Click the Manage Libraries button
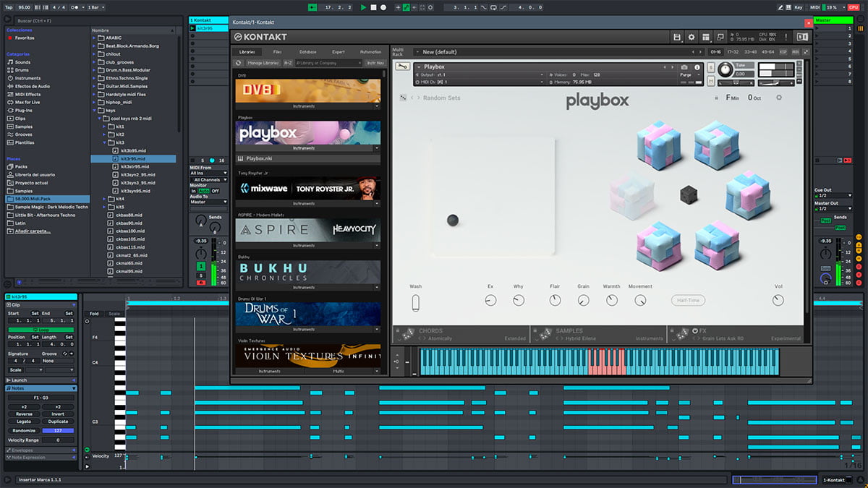This screenshot has width=868, height=488. 263,63
